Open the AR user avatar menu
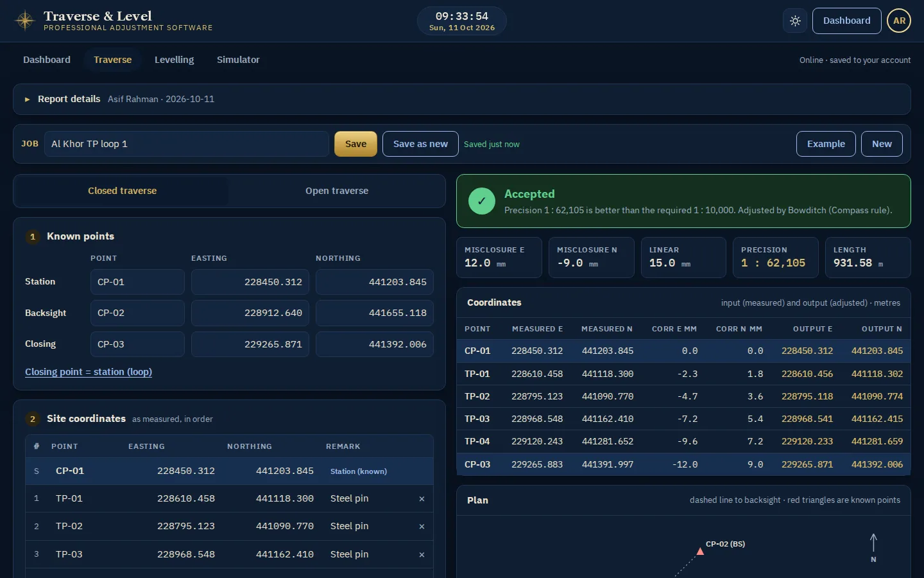Viewport: 924px width, 578px height. click(899, 21)
